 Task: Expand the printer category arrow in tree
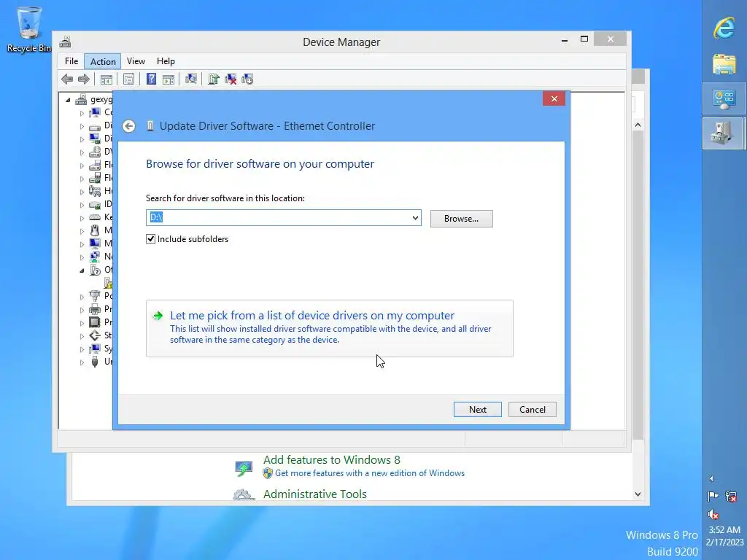click(x=82, y=309)
